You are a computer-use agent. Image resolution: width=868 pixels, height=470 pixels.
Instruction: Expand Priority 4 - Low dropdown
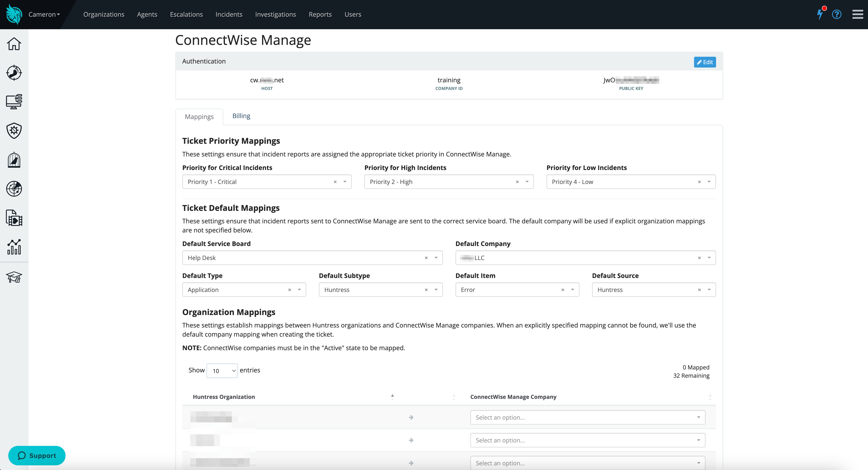[x=709, y=182]
